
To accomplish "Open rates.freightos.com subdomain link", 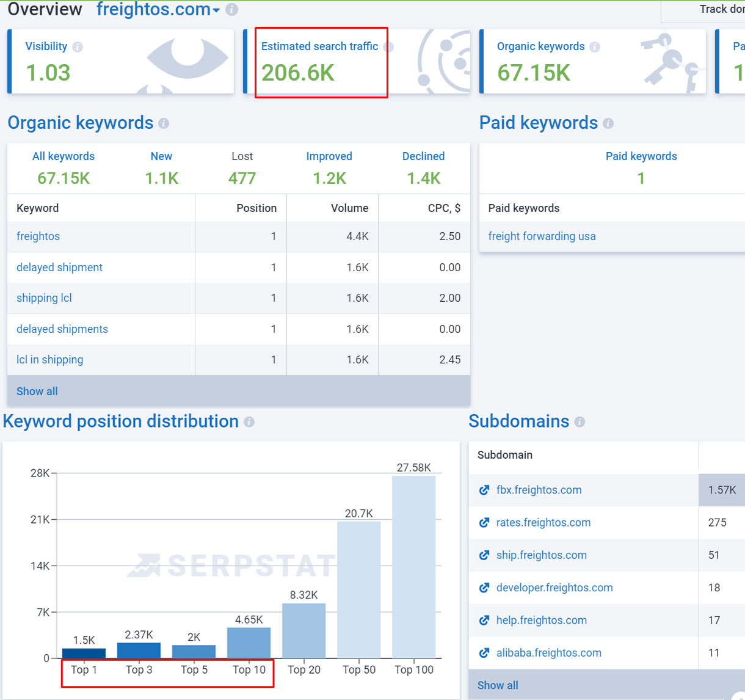I will click(543, 523).
